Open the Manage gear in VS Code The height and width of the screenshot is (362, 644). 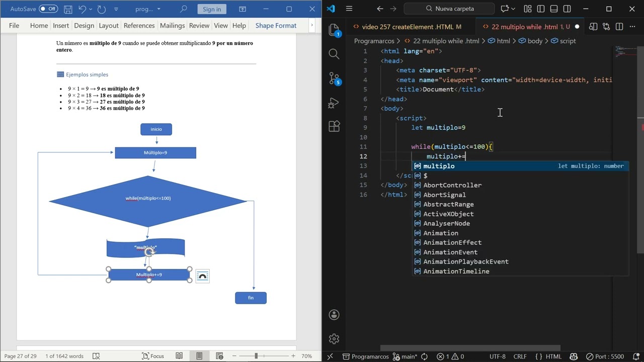pyautogui.click(x=334, y=339)
